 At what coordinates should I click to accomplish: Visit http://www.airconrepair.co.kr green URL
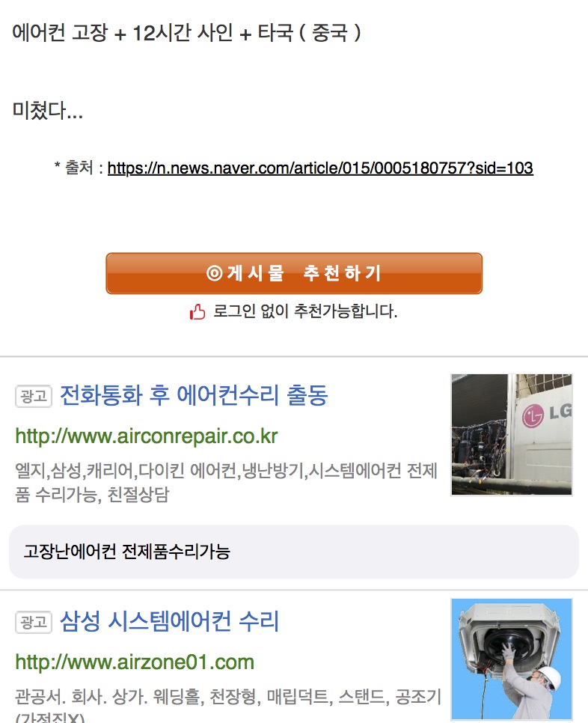[x=147, y=436]
